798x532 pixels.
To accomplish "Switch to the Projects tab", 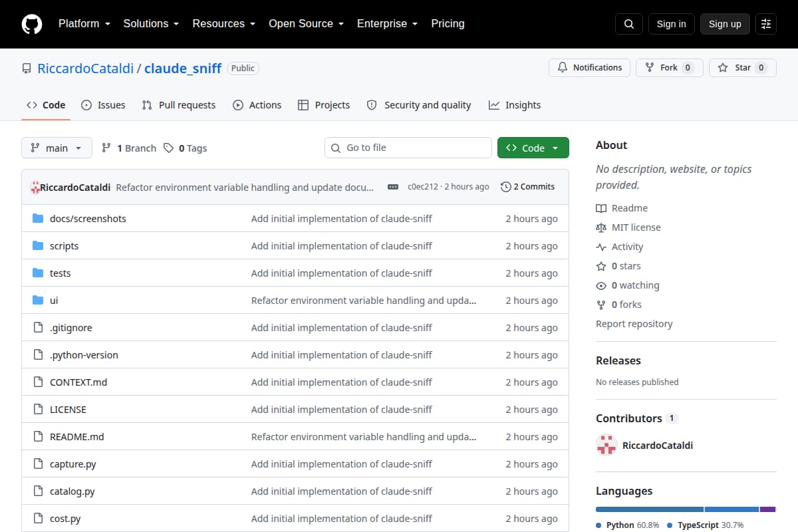I will (x=324, y=105).
